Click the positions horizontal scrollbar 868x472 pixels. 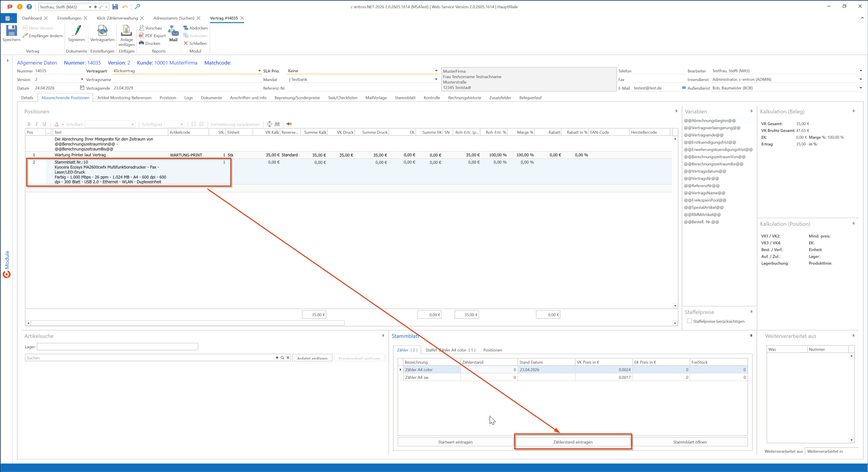tap(188, 323)
